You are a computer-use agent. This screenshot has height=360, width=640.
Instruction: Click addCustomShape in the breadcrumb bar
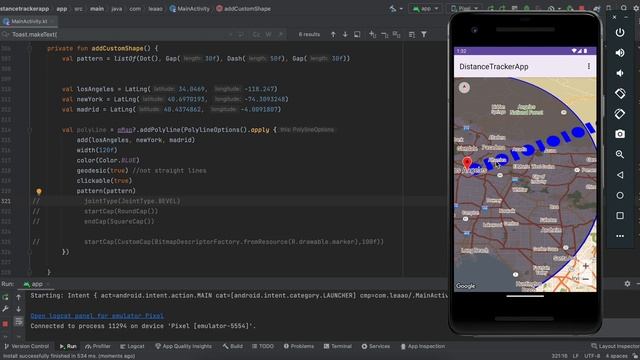[243, 8]
